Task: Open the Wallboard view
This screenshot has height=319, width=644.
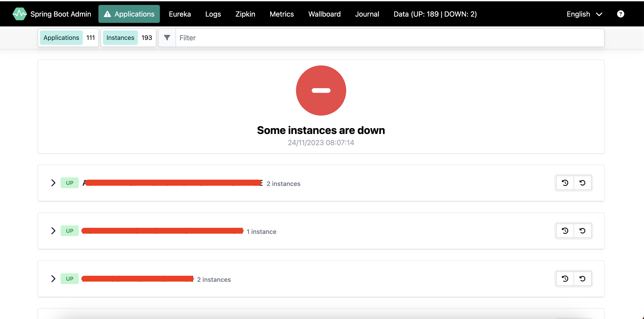Action: tap(324, 14)
